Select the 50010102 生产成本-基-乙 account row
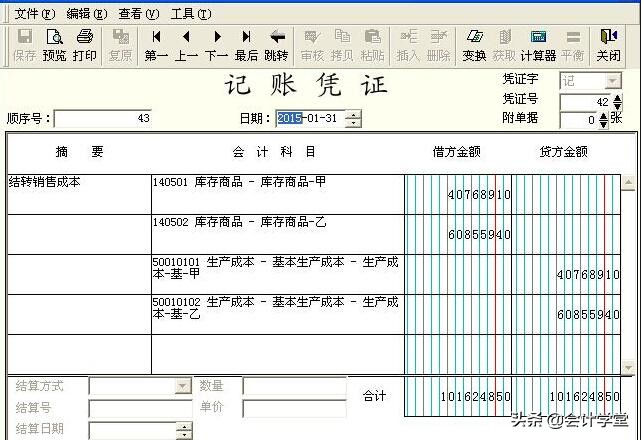This screenshot has height=440, width=641. click(x=278, y=314)
